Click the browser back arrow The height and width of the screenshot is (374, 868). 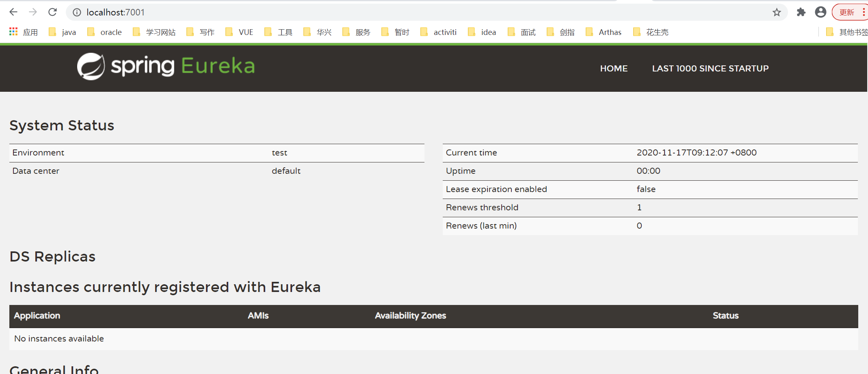click(x=13, y=12)
